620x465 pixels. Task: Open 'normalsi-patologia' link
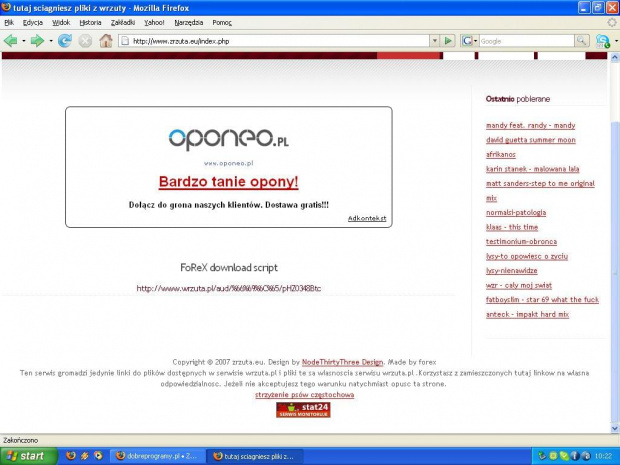[x=516, y=213]
